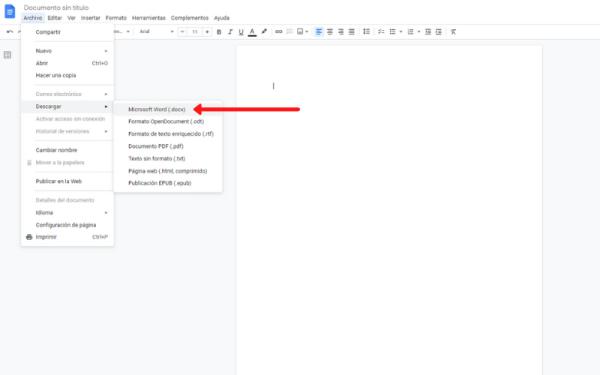
Task: Click inside the blank document page
Action: click(389, 210)
